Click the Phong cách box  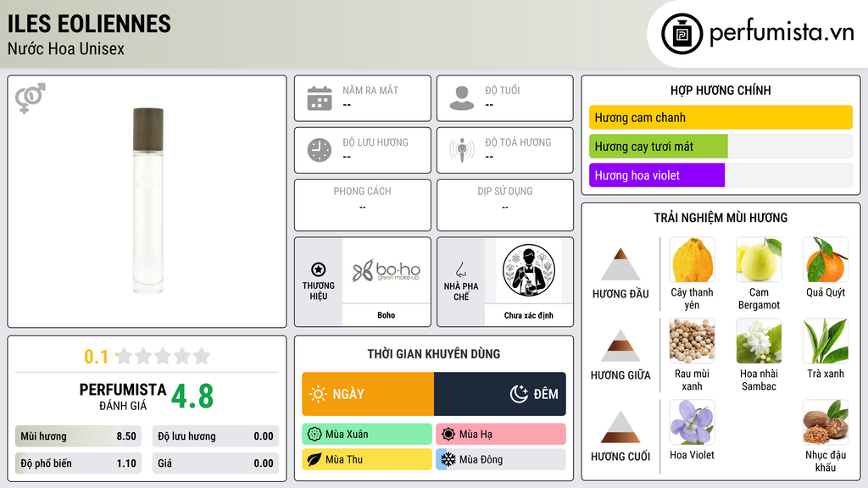point(363,205)
